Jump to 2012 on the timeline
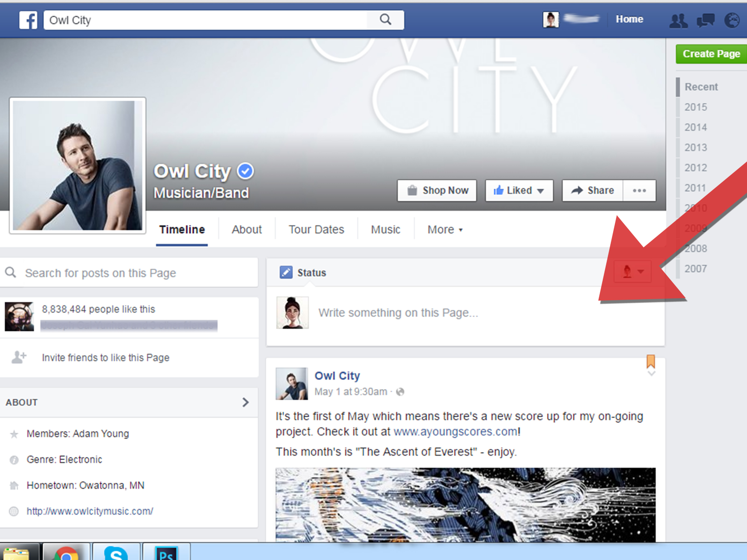Screen dimensions: 747x560 (696, 168)
